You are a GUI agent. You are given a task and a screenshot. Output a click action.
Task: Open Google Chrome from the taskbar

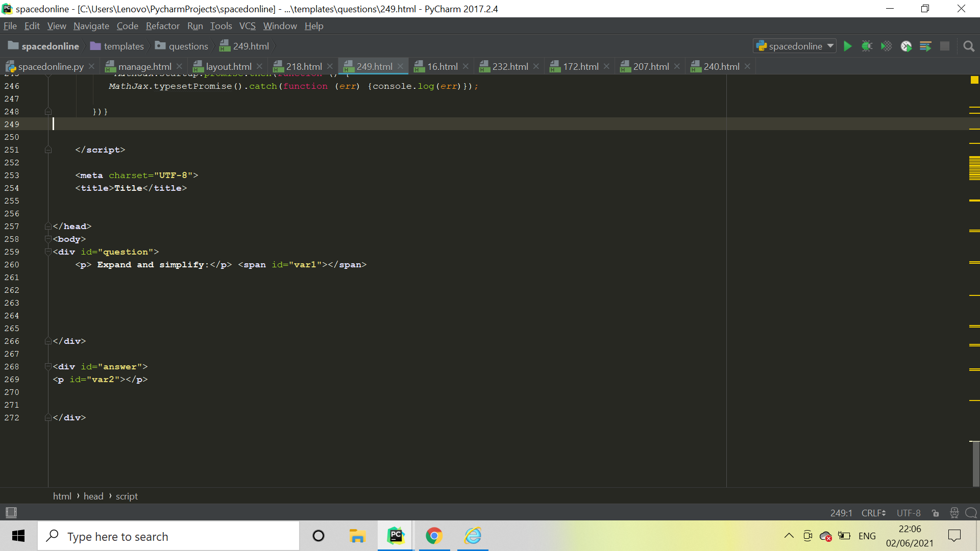click(434, 536)
